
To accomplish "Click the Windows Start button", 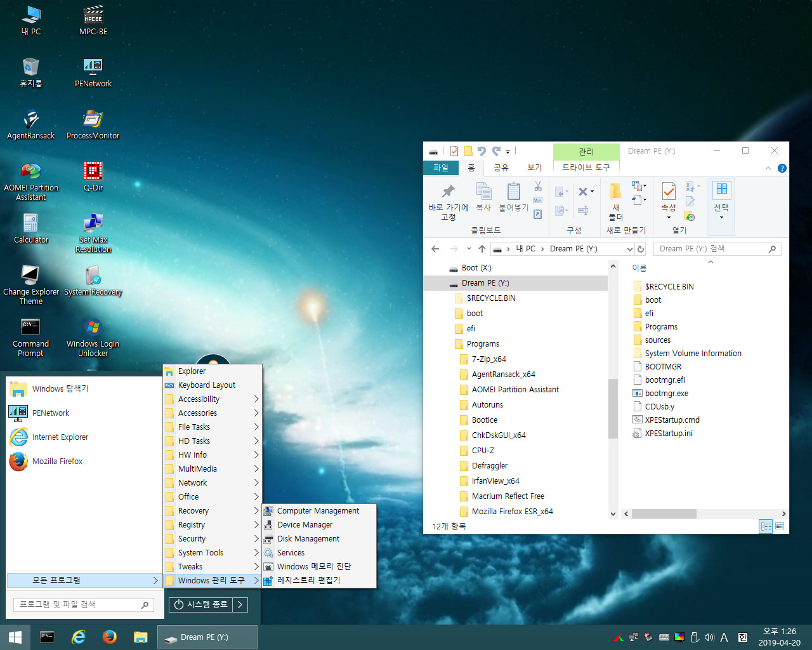I will click(x=15, y=637).
